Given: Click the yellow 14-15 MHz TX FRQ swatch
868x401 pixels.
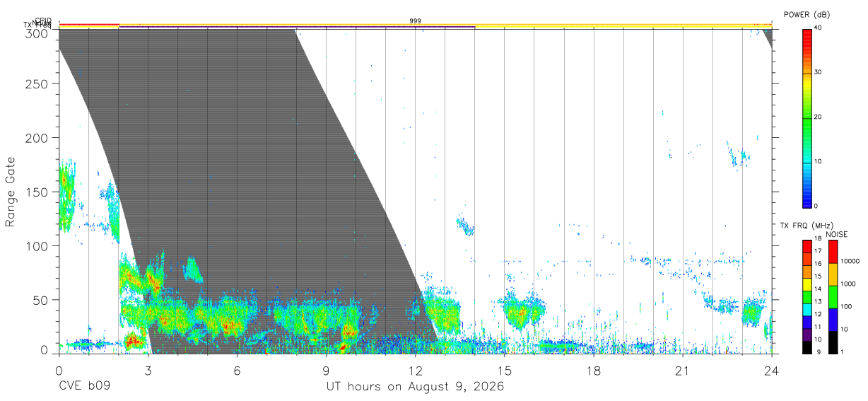Looking at the screenshot, I should 807,283.
